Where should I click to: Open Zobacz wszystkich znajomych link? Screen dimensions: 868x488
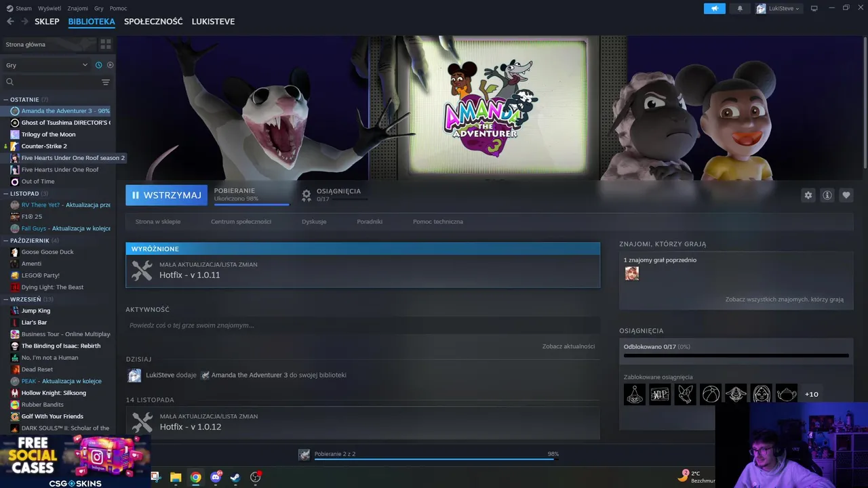click(x=785, y=300)
